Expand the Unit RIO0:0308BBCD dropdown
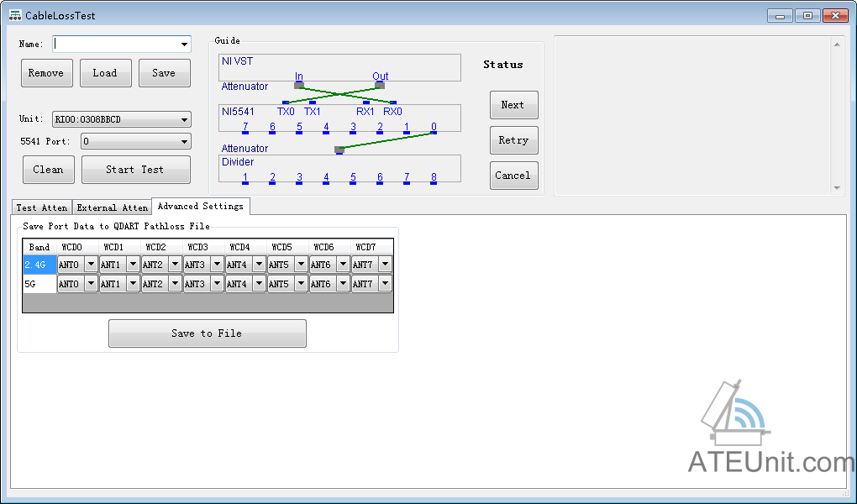 [x=184, y=120]
